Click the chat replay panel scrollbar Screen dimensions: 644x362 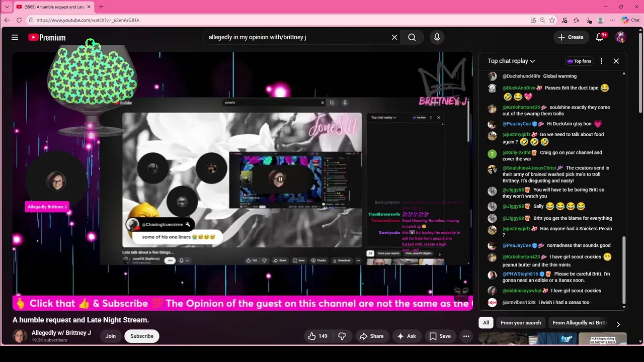pyautogui.click(x=624, y=271)
